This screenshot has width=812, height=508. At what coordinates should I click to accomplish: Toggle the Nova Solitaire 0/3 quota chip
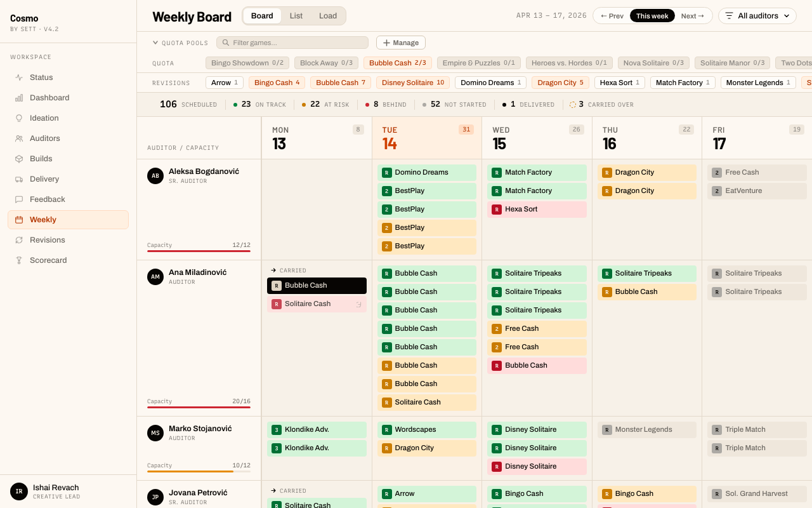[x=653, y=63]
